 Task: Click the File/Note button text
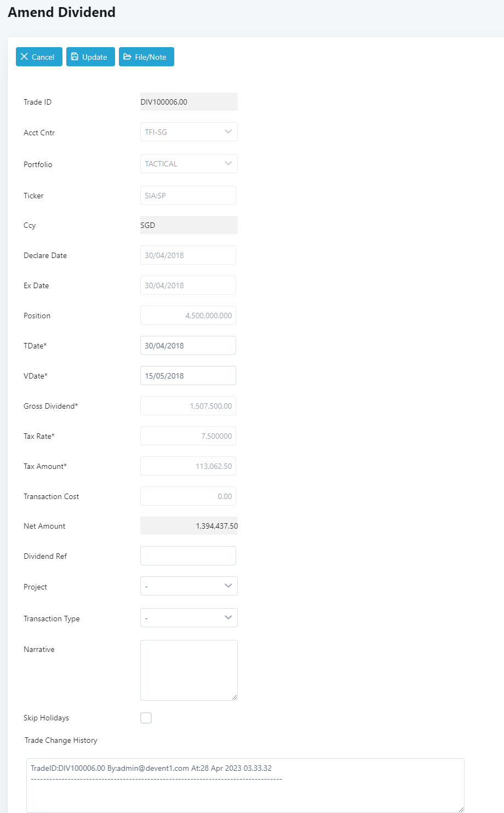[x=151, y=57]
